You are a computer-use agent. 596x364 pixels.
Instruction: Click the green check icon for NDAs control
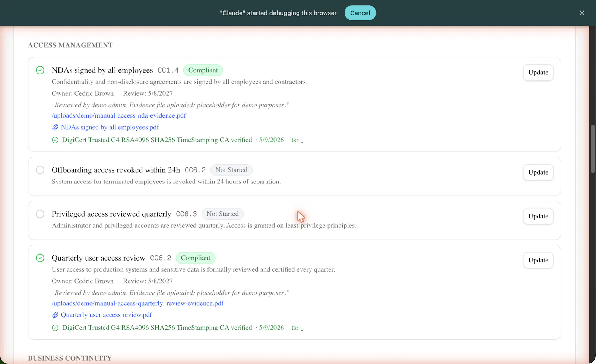(x=40, y=70)
